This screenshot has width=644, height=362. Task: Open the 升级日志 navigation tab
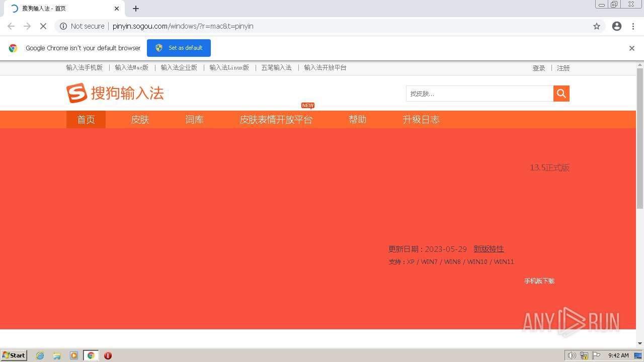point(421,119)
